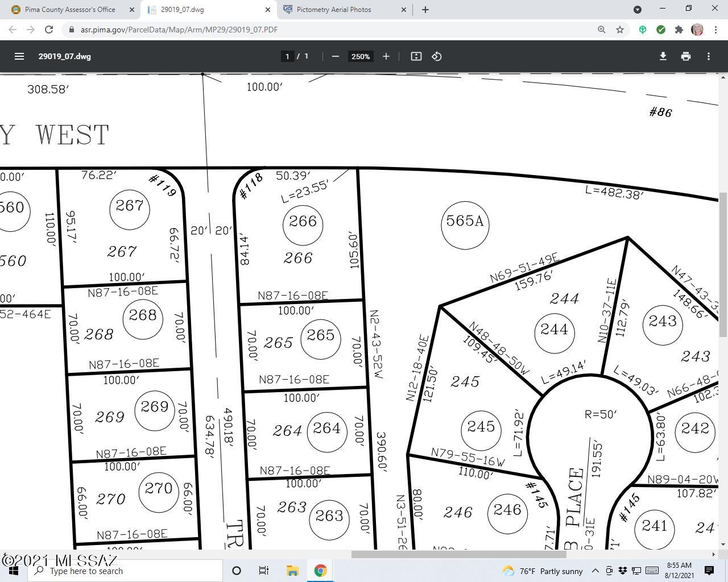Viewport: 728px width, 582px height.
Task: Click parcel circle 266
Action: click(x=303, y=224)
